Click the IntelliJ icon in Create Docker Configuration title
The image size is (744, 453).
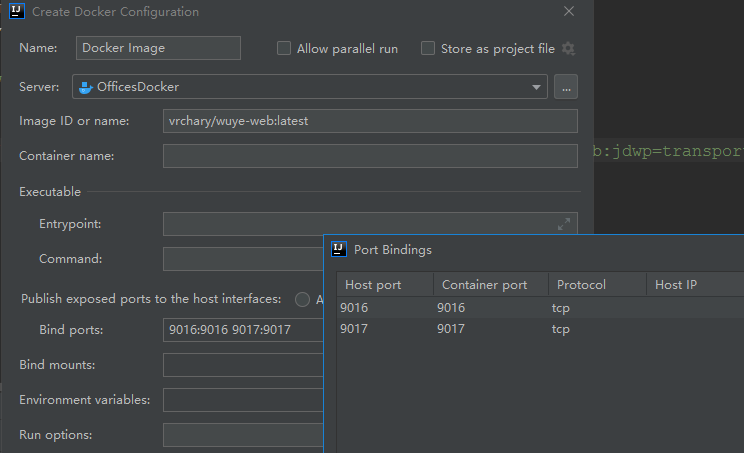pos(16,12)
